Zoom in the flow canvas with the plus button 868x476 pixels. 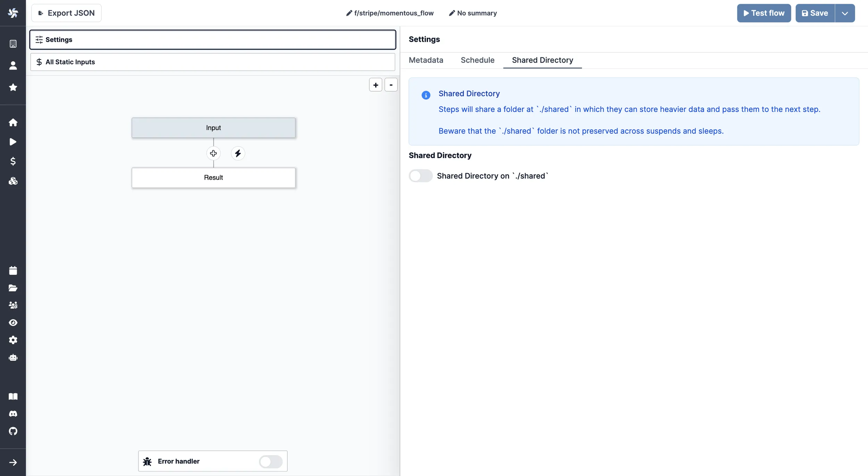point(375,84)
